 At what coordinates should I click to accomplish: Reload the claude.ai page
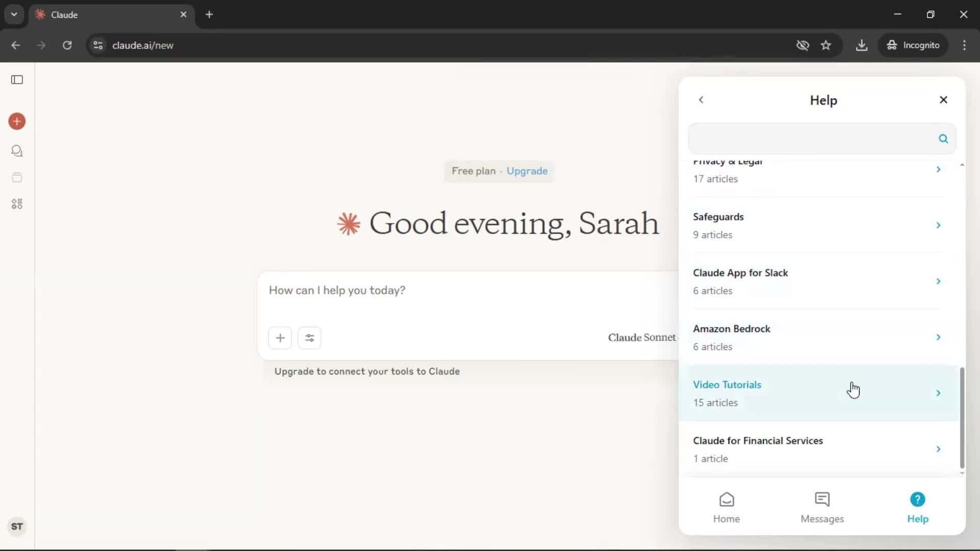(x=67, y=45)
